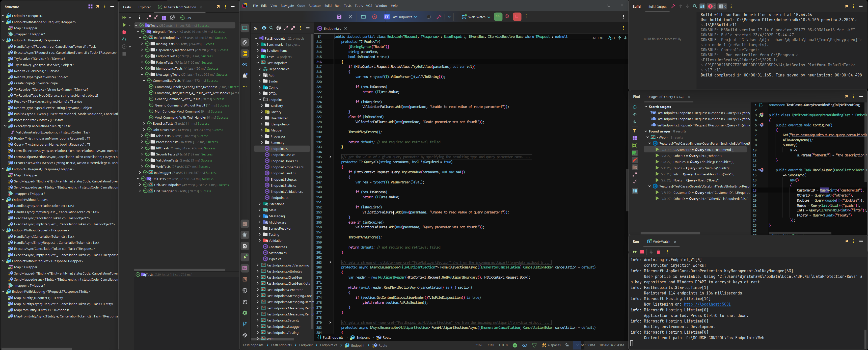868x350 pixels.
Task: Switch to the Explorer tab in Tests panel
Action: click(x=145, y=7)
